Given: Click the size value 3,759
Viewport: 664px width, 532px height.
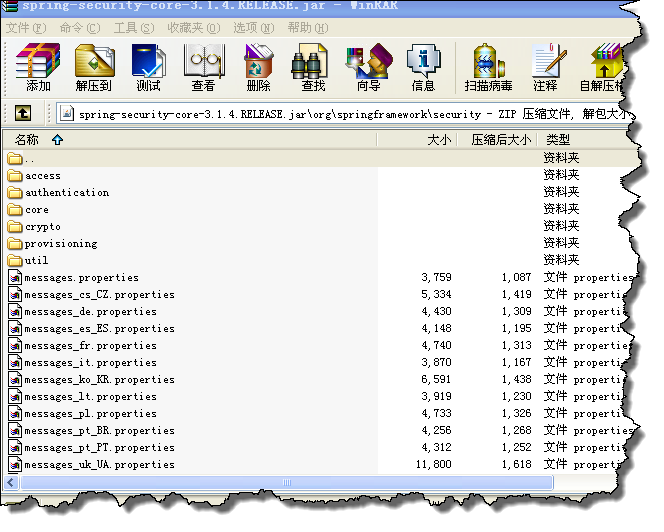Looking at the screenshot, I should click(x=436, y=277).
